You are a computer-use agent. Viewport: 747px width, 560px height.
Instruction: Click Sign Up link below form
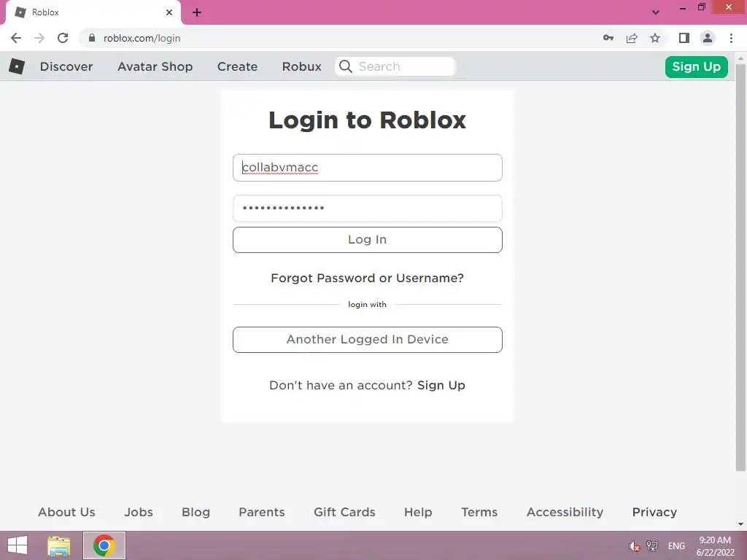point(441,385)
